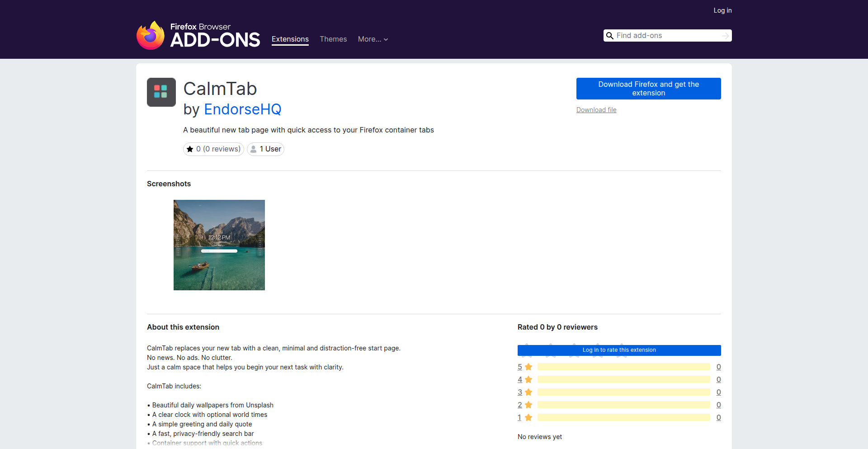Click the user icon next to 1 User
Screen dimensions: 868x449
pyautogui.click(x=254, y=149)
